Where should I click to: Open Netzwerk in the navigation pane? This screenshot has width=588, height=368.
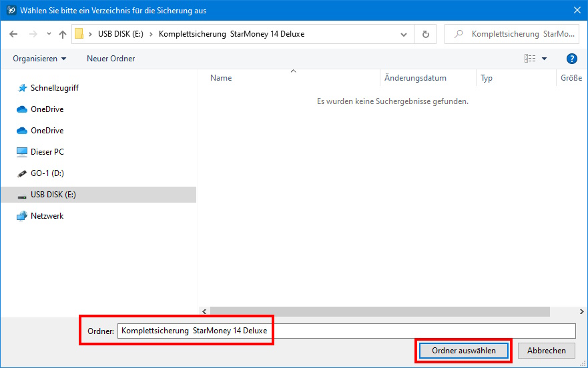(47, 216)
